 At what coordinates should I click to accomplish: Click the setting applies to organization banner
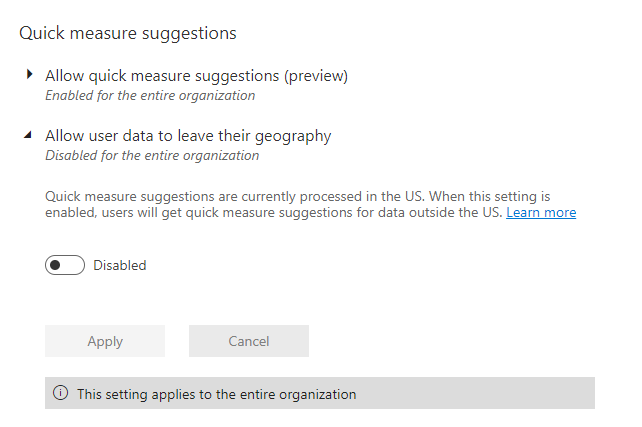tap(320, 393)
